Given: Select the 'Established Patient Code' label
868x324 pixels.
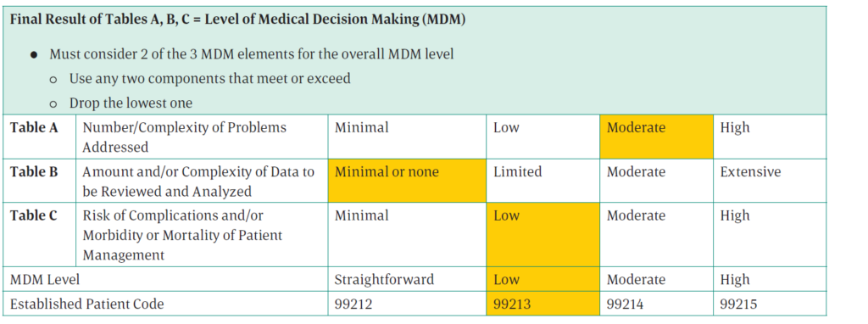Looking at the screenshot, I should pos(87,304).
